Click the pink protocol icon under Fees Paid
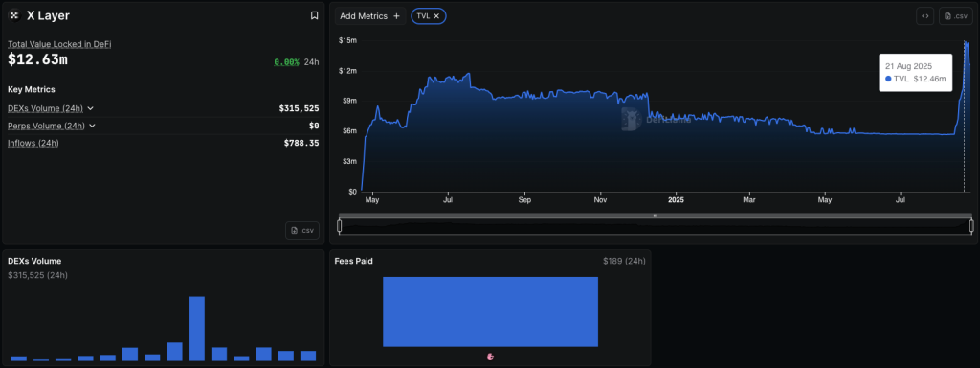This screenshot has height=368, width=980. pos(491,356)
